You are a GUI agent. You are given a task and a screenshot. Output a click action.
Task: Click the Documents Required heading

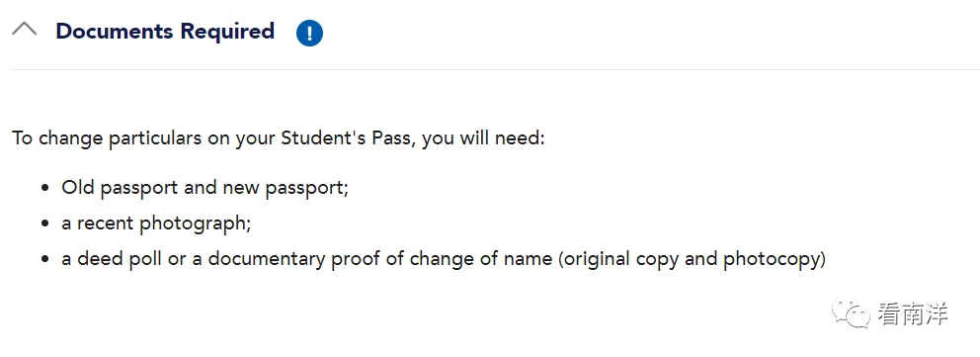pos(165,32)
